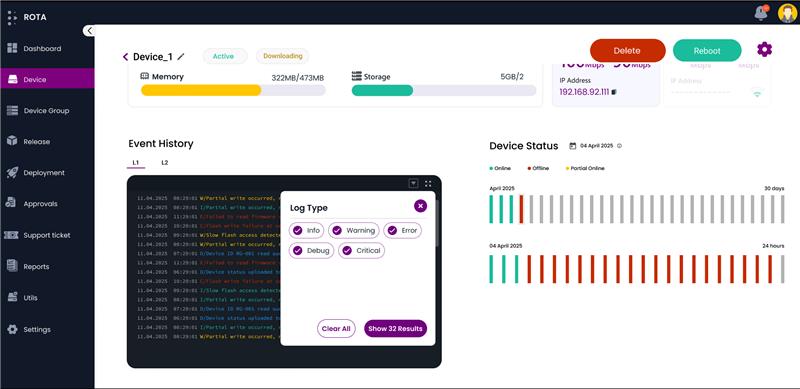Click the Dashboard grid icon
Screen dimensions: 800x389
(12, 48)
